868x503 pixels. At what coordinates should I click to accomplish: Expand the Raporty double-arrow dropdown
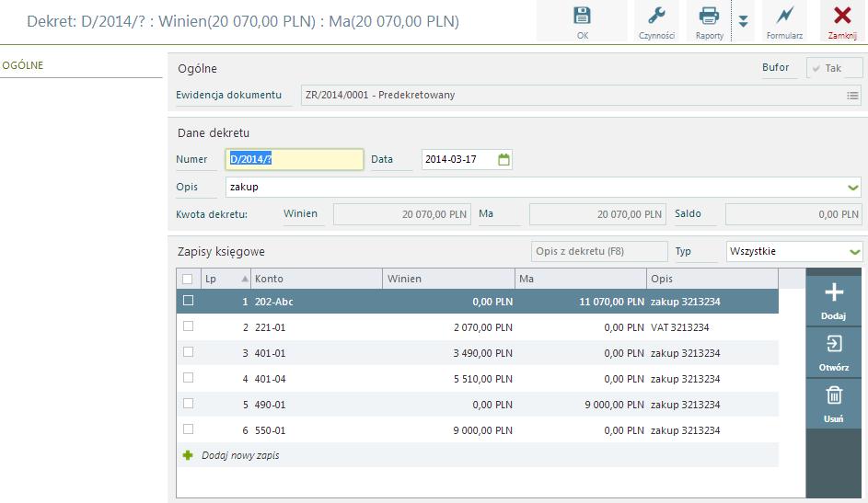tap(744, 21)
